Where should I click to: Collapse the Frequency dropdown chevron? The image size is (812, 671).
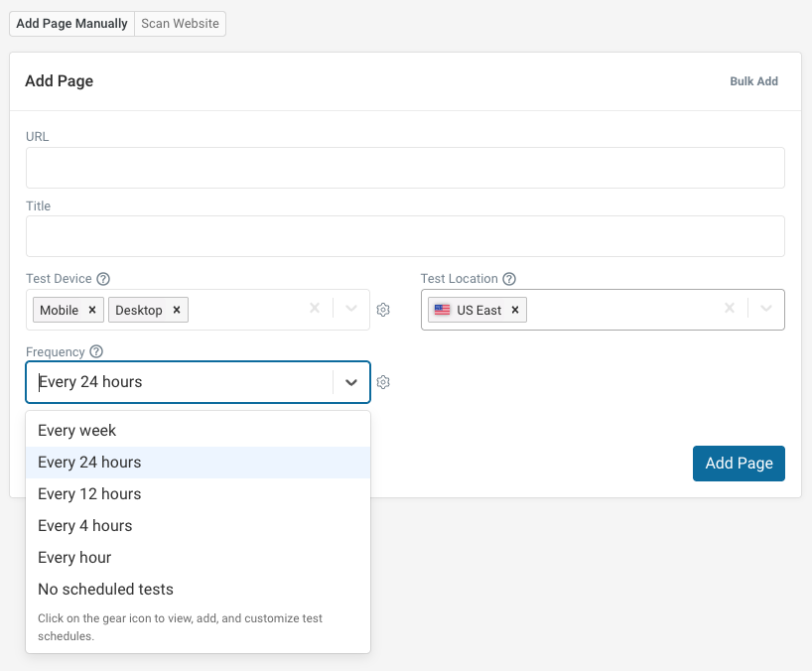(x=351, y=382)
